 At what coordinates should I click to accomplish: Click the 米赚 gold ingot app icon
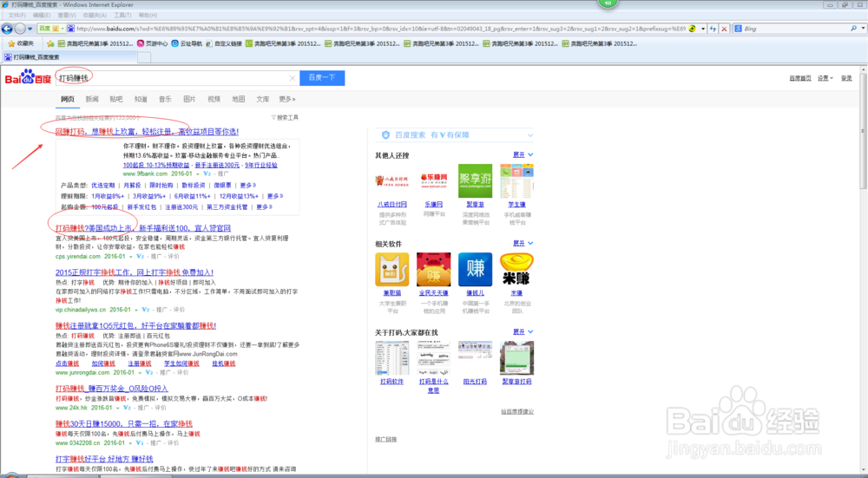[516, 270]
